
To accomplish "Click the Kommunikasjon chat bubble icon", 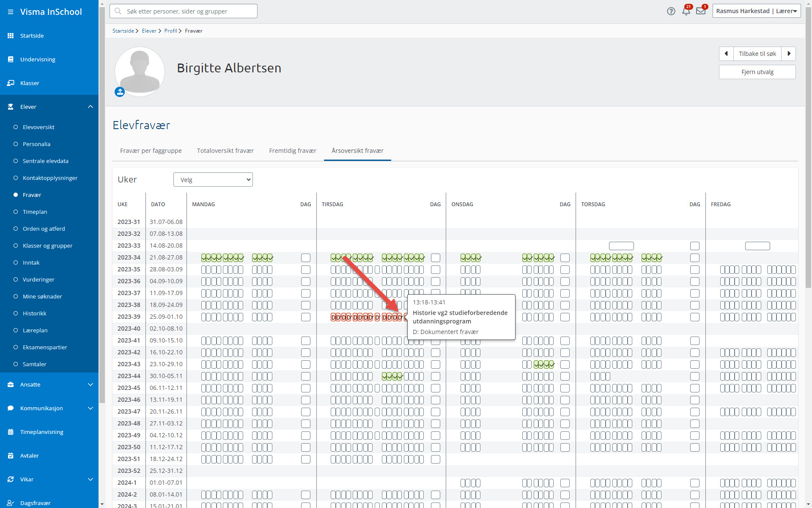I will tap(11, 408).
